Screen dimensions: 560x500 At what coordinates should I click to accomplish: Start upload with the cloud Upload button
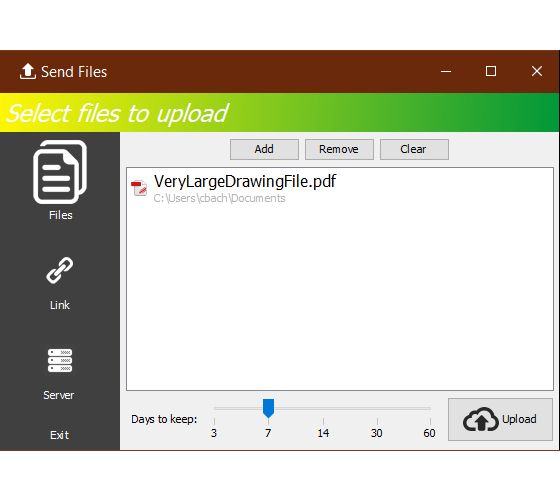pyautogui.click(x=500, y=420)
